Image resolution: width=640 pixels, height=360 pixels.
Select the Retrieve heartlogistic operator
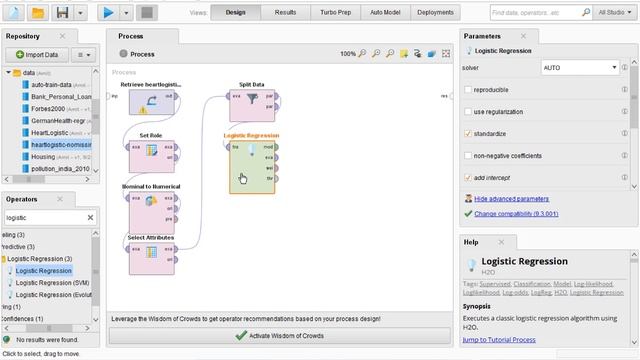[152, 102]
